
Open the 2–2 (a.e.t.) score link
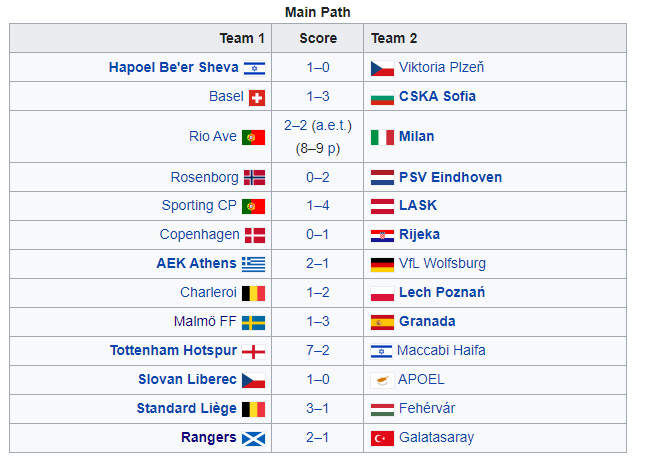pyautogui.click(x=318, y=125)
